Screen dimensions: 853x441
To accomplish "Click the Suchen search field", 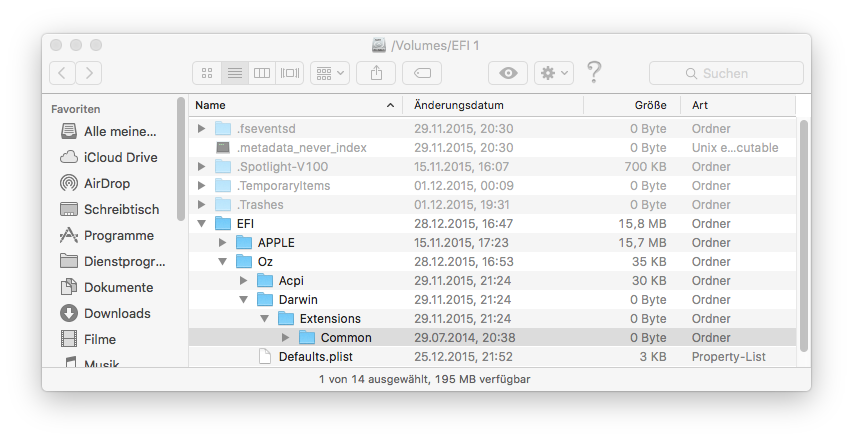I will [726, 73].
